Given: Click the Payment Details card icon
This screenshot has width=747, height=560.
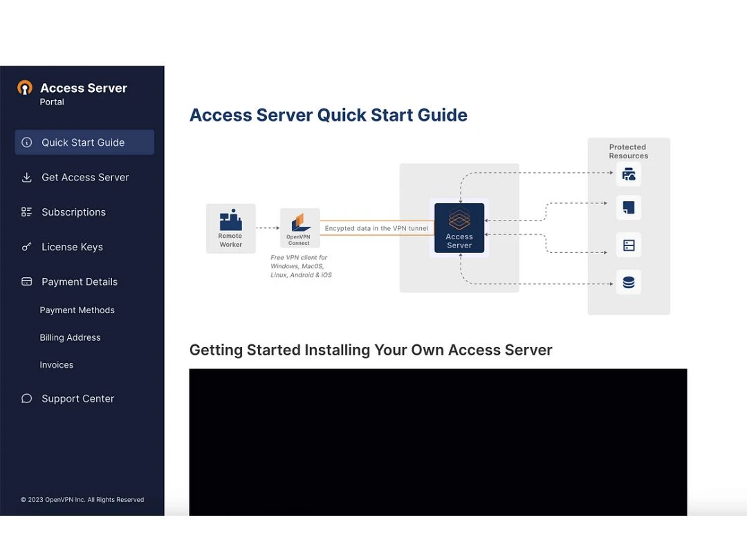Looking at the screenshot, I should pos(27,281).
